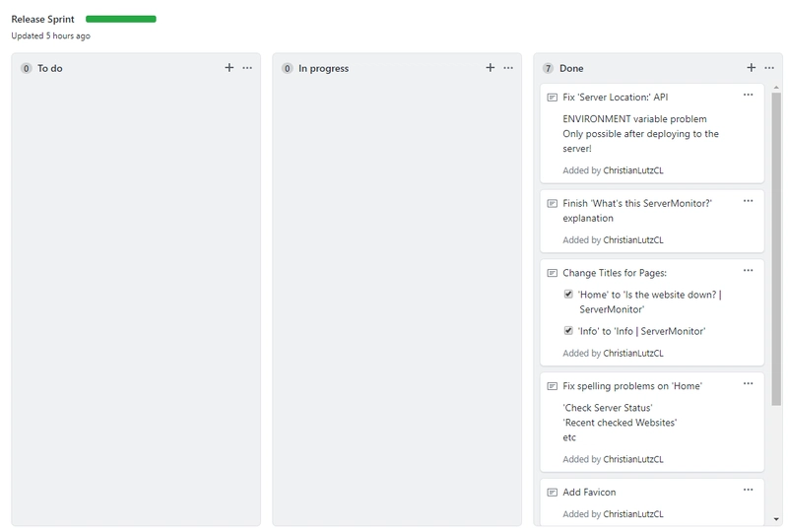The width and height of the screenshot is (788, 532).
Task: Click note icon on 'Fix spelling problems' card
Action: [x=552, y=386]
